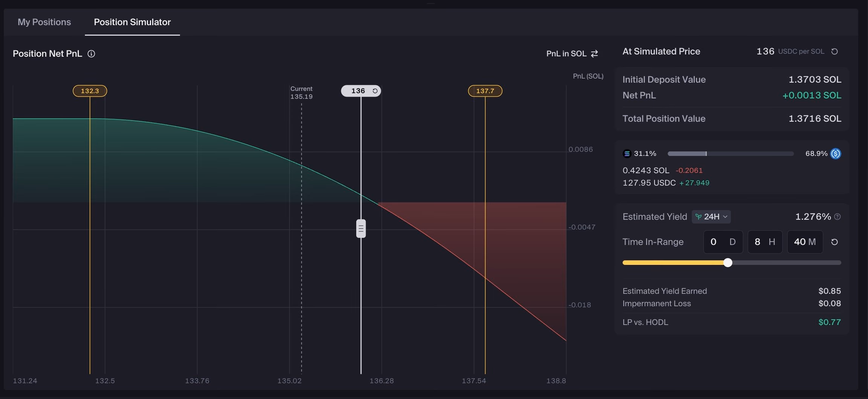
Task: Click the days input field for Time In-Range
Action: point(723,242)
